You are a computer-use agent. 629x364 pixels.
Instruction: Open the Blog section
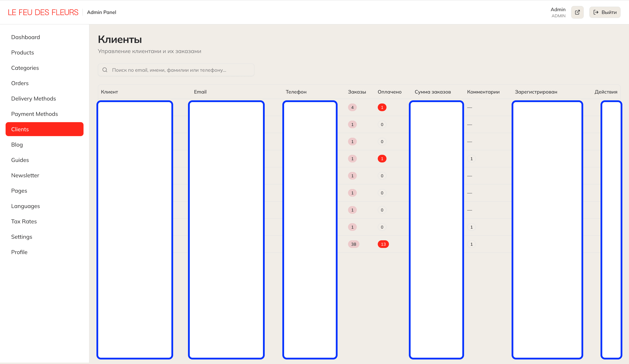17,145
